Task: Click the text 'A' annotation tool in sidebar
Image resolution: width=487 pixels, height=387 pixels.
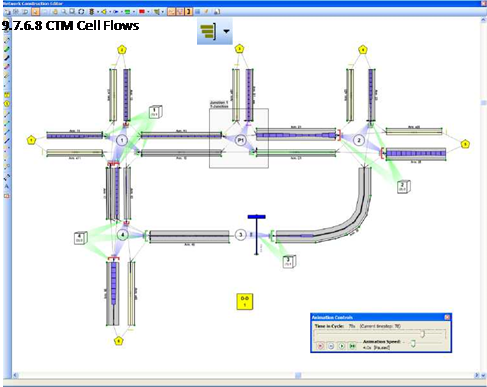Action: click(x=7, y=187)
